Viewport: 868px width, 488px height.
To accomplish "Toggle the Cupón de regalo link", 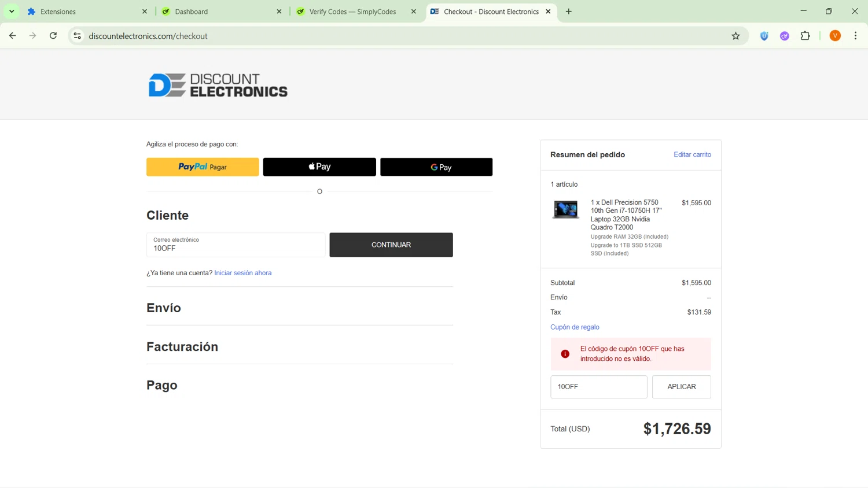I will click(x=575, y=327).
